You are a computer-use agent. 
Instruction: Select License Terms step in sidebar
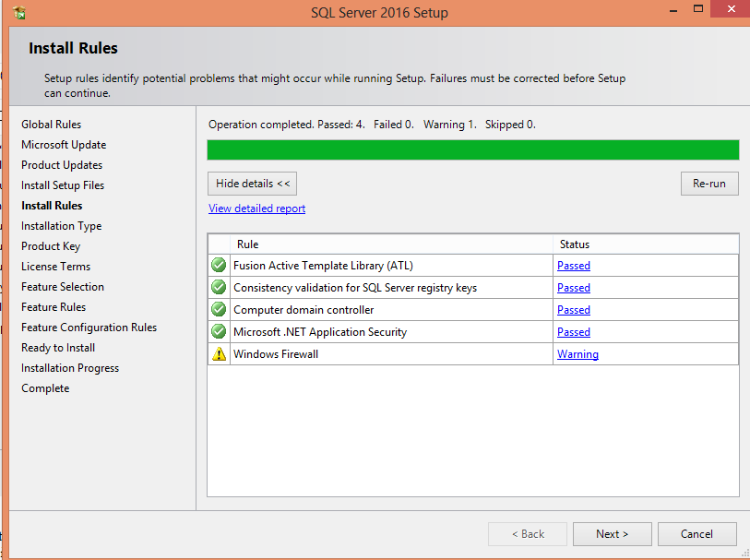point(55,267)
